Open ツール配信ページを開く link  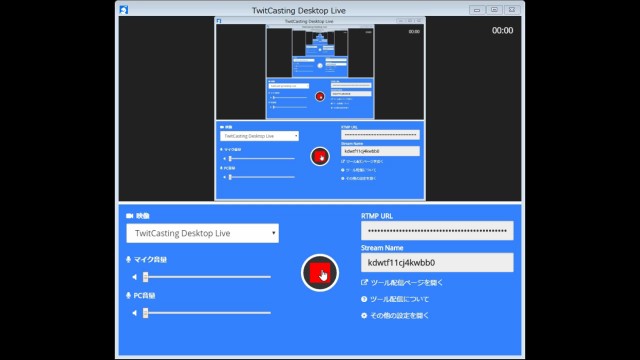click(407, 282)
